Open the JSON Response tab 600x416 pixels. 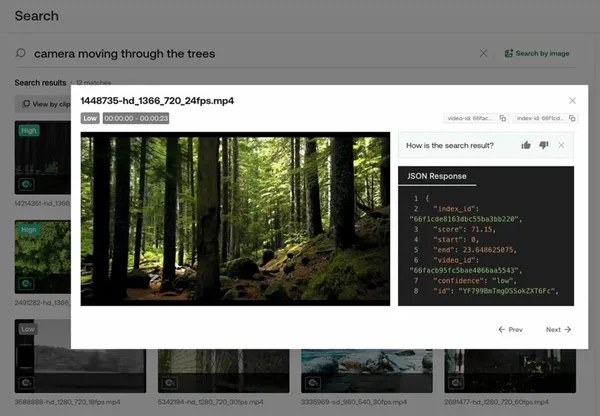click(x=437, y=176)
